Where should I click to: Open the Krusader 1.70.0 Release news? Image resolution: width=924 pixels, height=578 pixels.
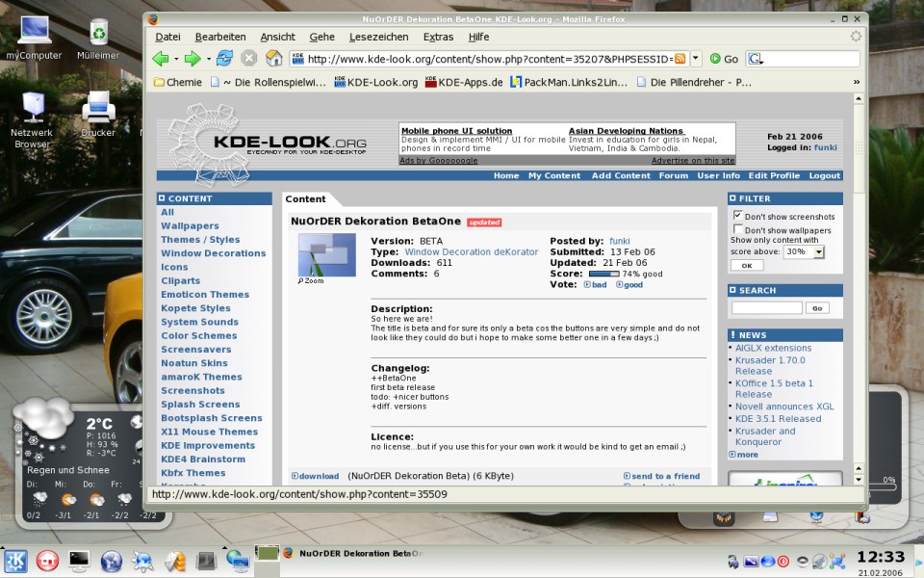(770, 366)
